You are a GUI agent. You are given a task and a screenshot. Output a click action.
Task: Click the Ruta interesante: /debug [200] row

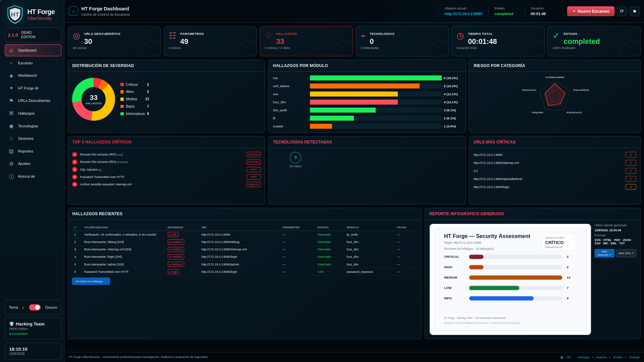coord(245,242)
